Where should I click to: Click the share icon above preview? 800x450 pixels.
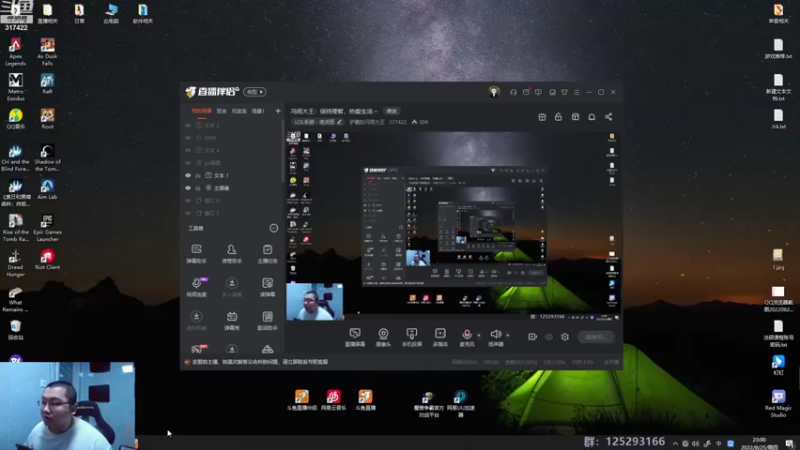(x=608, y=117)
